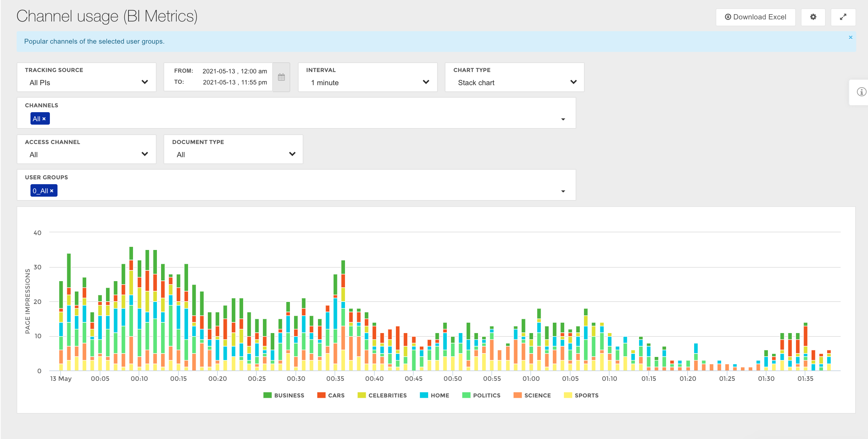868x439 pixels.
Task: Expand the User Groups selector arrow
Action: 563,191
